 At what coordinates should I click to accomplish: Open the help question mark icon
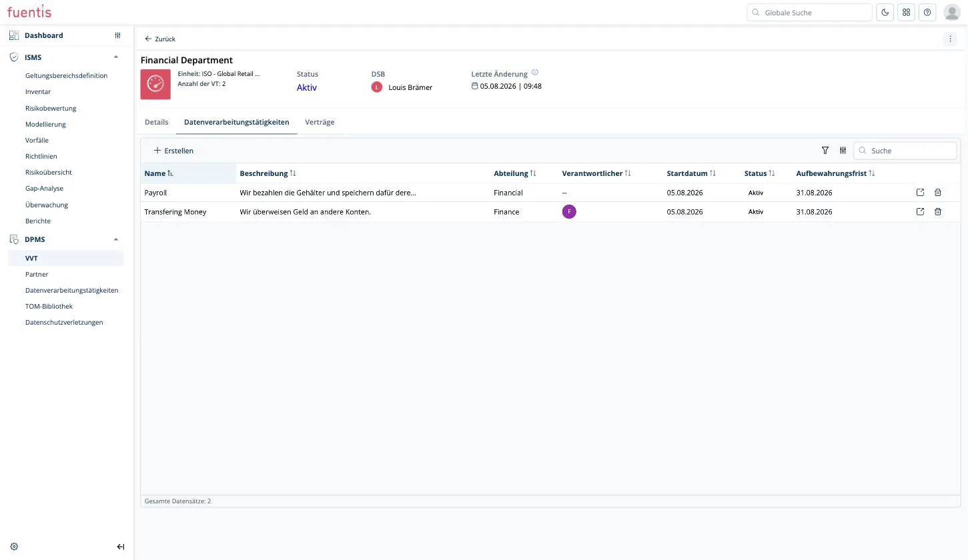pyautogui.click(x=927, y=12)
